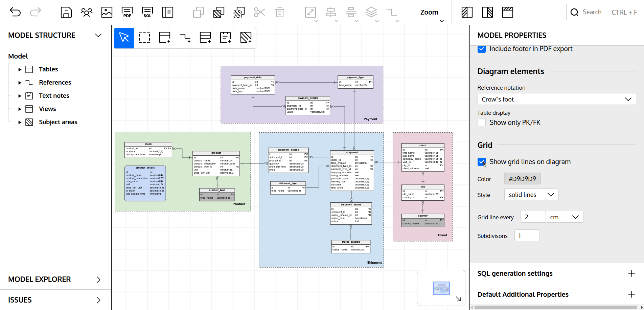Choose the arrow selection tool

pyautogui.click(x=124, y=38)
